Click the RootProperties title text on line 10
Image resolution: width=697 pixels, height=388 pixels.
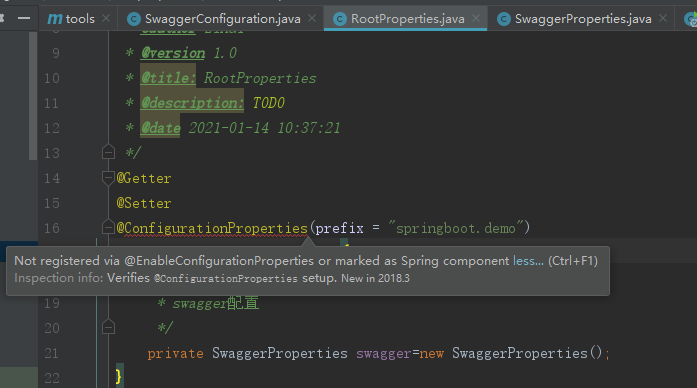click(x=260, y=78)
